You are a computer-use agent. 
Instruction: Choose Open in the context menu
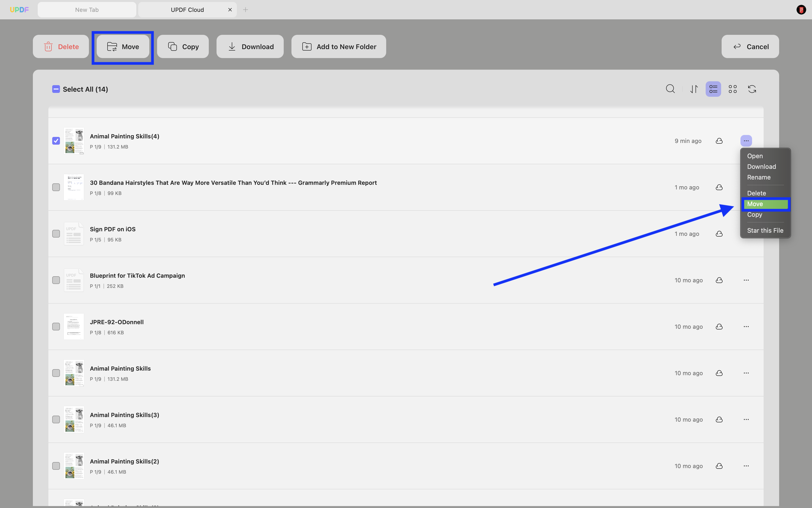pyautogui.click(x=765, y=156)
